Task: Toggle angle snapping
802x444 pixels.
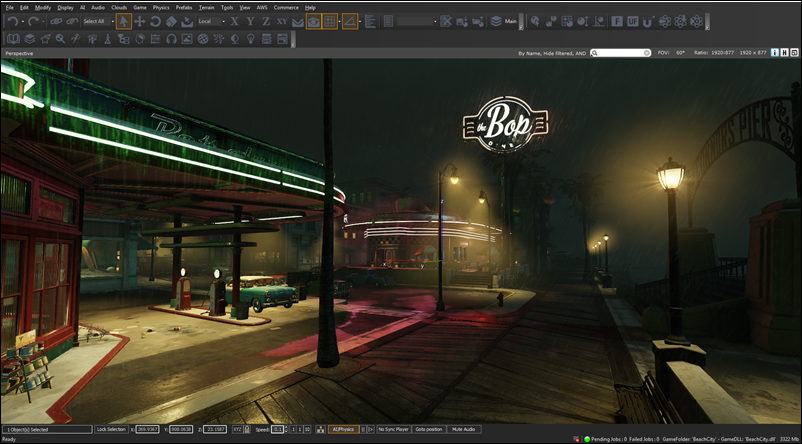Action: tap(350, 21)
